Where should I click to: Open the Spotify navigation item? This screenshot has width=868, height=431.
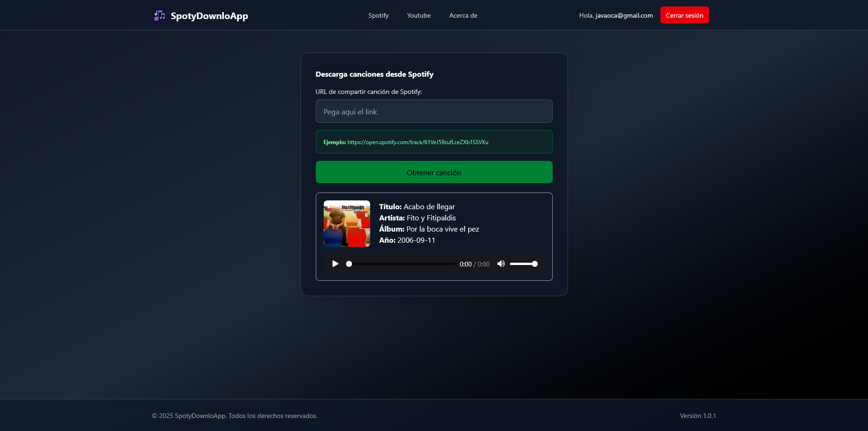coord(379,15)
